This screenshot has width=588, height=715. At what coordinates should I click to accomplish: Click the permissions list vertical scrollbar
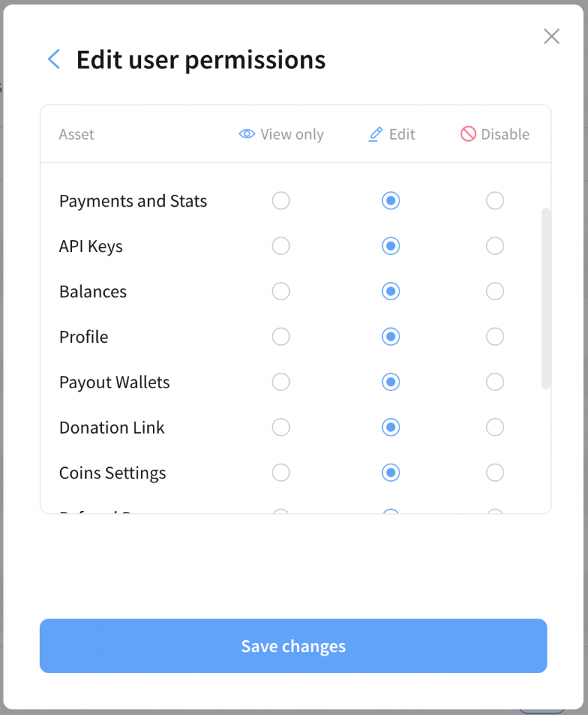click(546, 297)
